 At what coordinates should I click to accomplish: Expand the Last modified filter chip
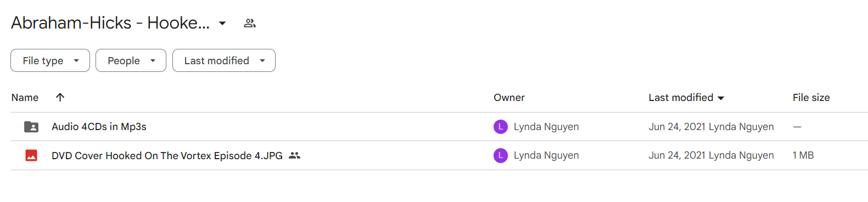(224, 60)
